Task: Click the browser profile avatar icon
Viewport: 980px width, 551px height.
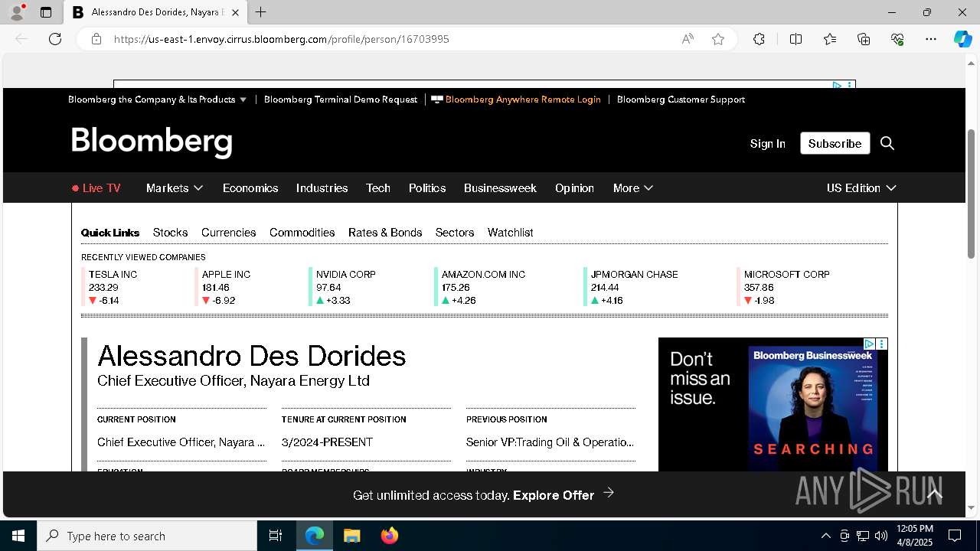Action: tap(16, 12)
